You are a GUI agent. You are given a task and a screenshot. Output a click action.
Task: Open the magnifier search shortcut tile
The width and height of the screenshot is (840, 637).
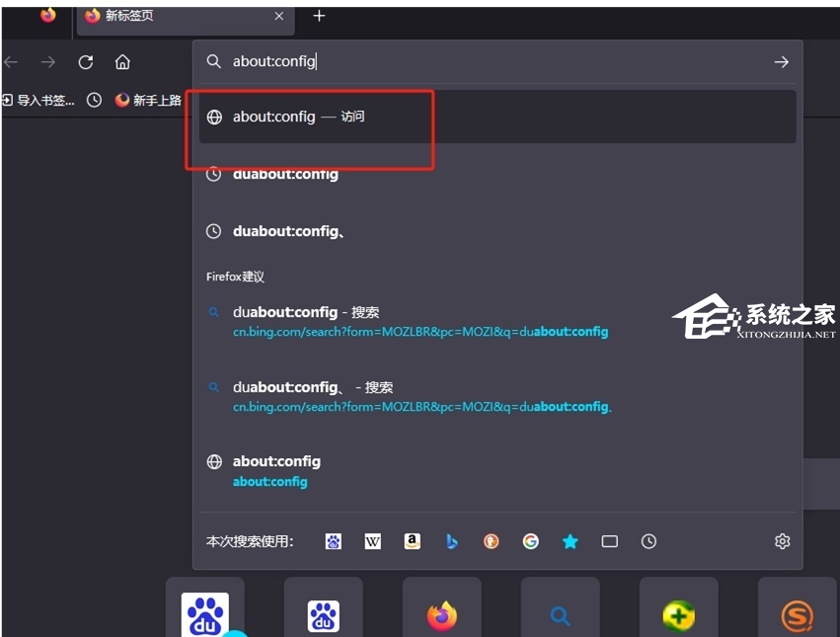pyautogui.click(x=561, y=608)
